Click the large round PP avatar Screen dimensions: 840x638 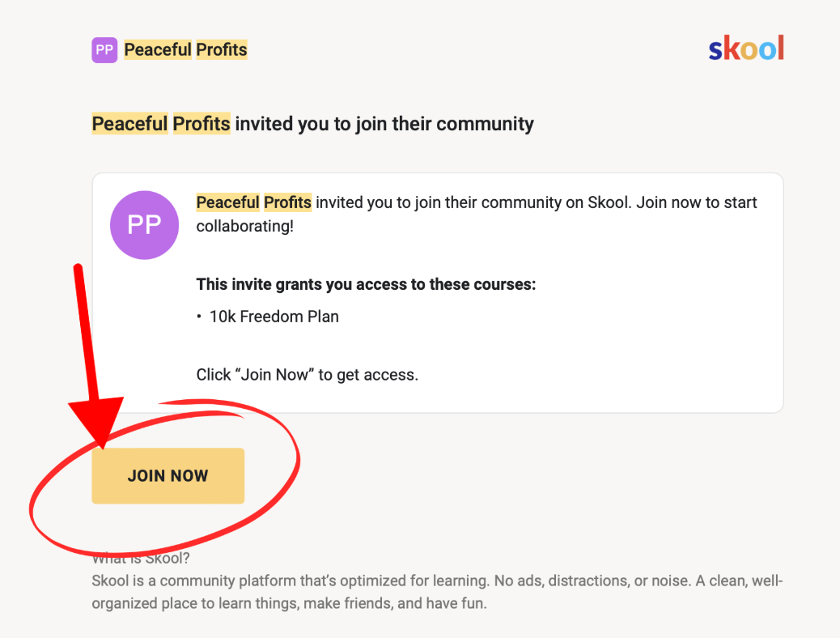click(144, 225)
